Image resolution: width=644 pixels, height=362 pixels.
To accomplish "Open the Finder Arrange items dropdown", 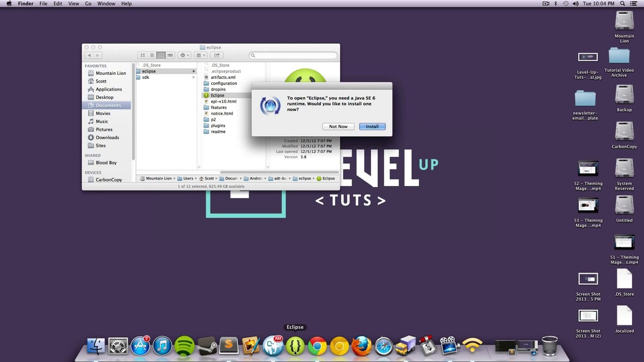I will 200,55.
